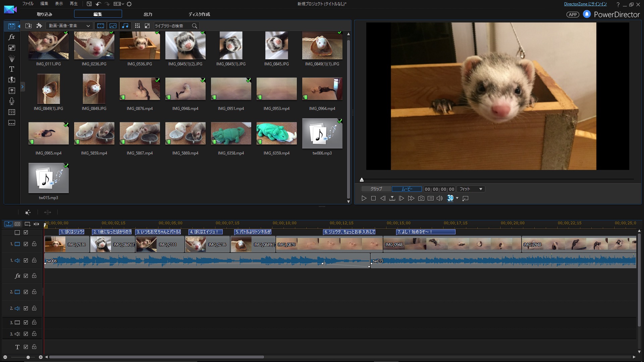Uncheck video track 1 enable checkbox

26,244
